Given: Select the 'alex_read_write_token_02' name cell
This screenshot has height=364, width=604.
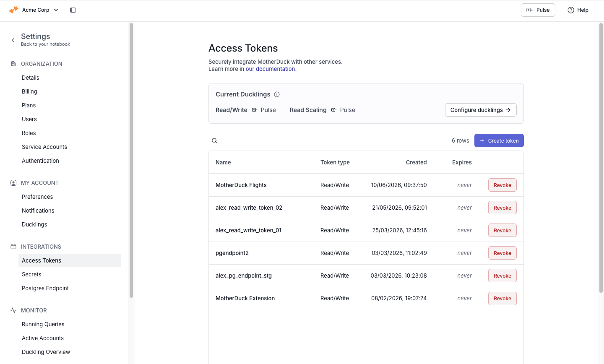Looking at the screenshot, I should click(x=249, y=208).
